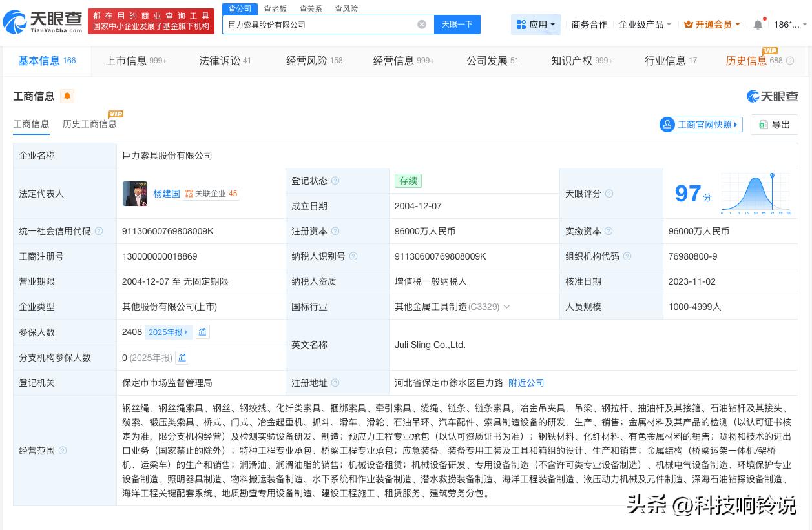
Task: Click the help icon beside 历史信息 688
Action: [x=790, y=61]
